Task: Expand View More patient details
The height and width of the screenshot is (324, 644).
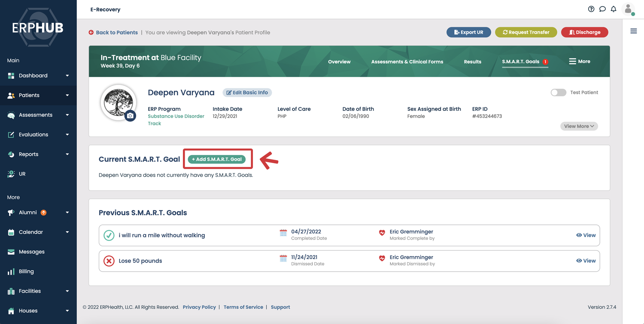Action: (579, 126)
